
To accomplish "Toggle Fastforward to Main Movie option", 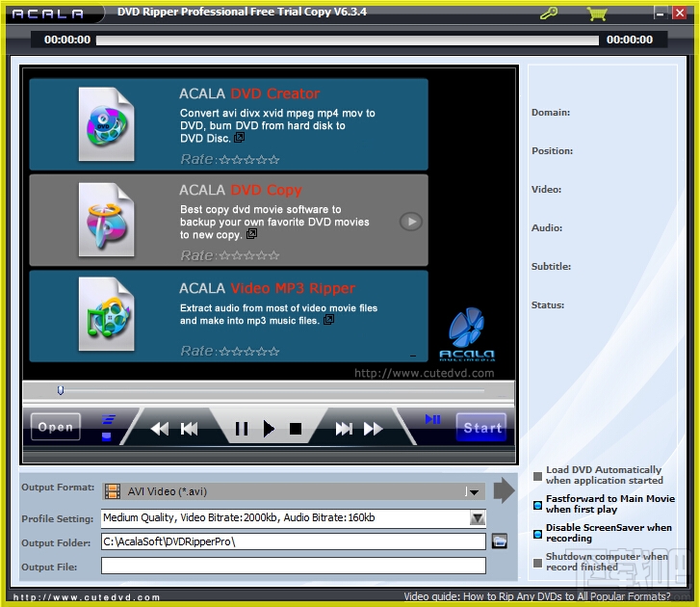I will pos(537,505).
